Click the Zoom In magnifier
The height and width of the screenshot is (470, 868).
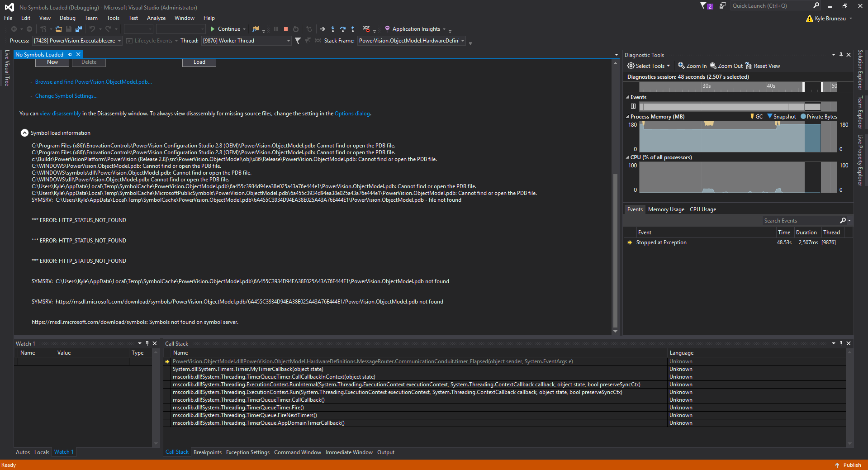point(681,66)
